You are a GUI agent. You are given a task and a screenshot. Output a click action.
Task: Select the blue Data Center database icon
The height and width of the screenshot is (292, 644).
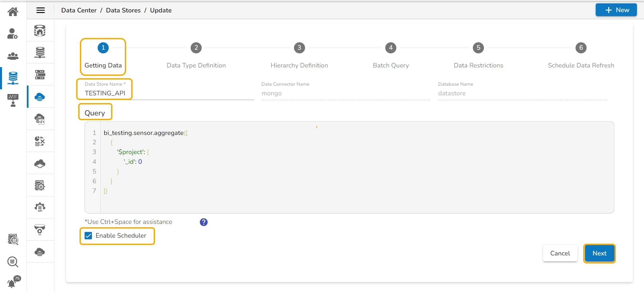click(13, 78)
